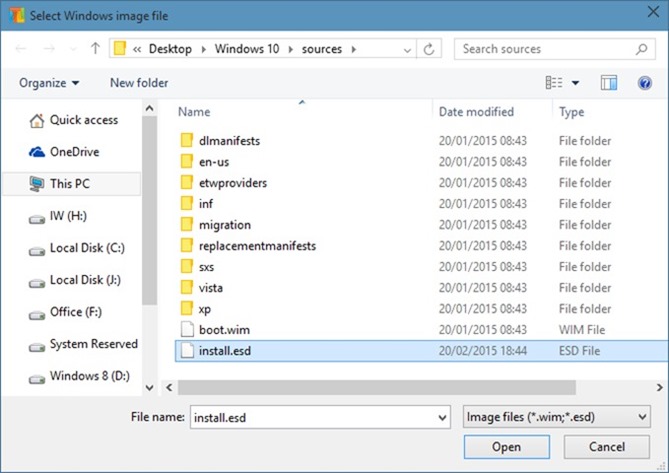Sort by the Type column header
669x473 pixels.
[572, 112]
